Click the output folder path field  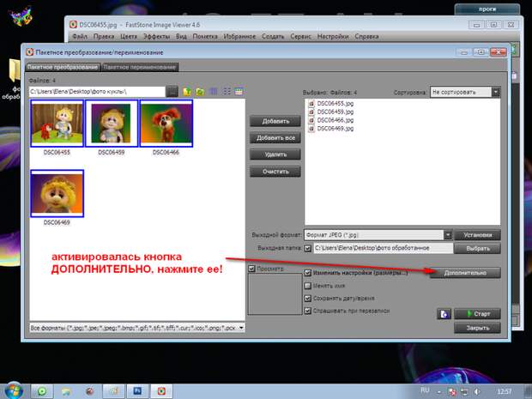tap(383, 248)
